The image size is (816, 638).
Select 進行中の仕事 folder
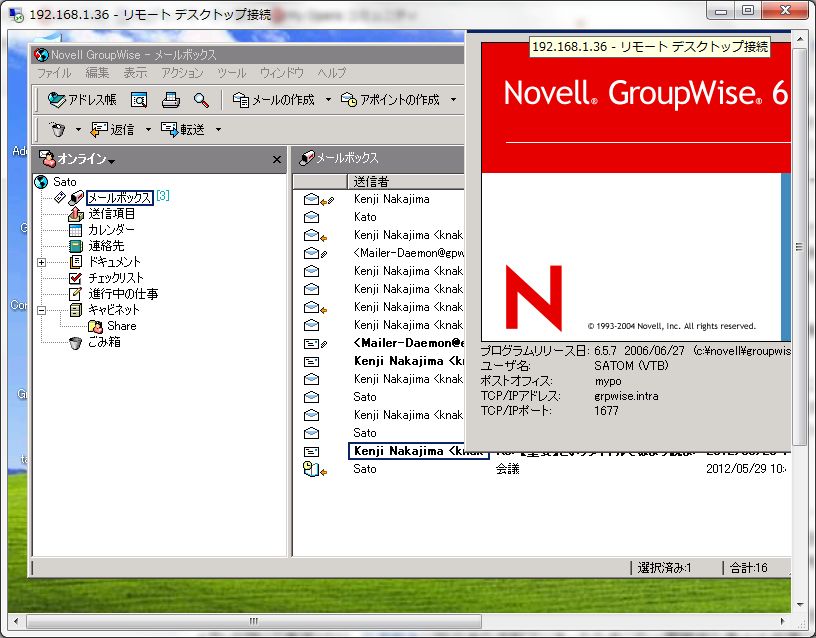pos(123,294)
